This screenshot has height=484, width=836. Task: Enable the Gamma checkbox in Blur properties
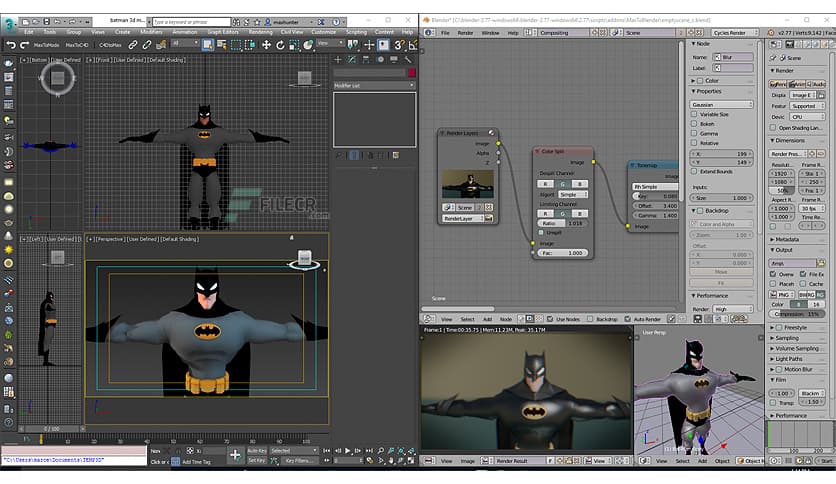(694, 133)
